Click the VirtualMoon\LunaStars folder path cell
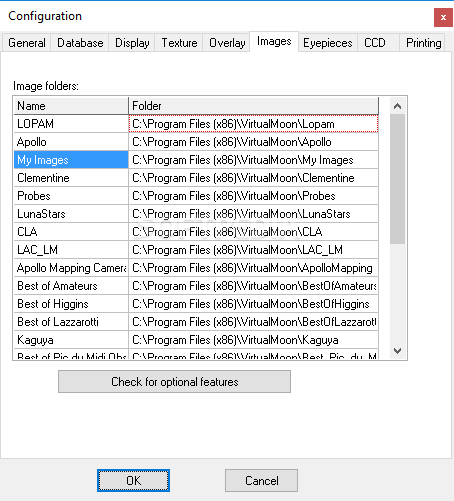This screenshot has height=501, width=454. tap(254, 214)
